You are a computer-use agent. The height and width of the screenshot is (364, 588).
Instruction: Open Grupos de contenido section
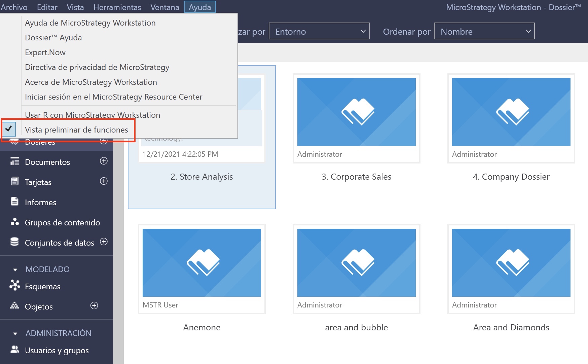(62, 222)
